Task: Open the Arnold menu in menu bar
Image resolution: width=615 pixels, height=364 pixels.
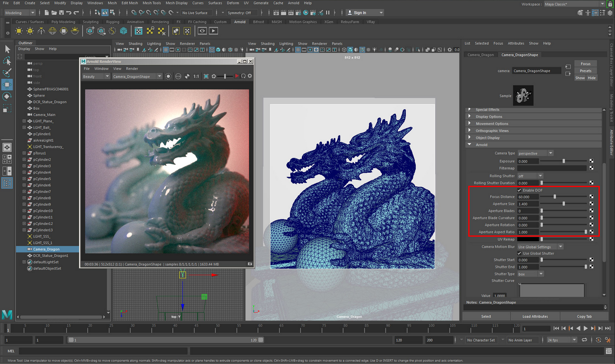Action: click(294, 3)
